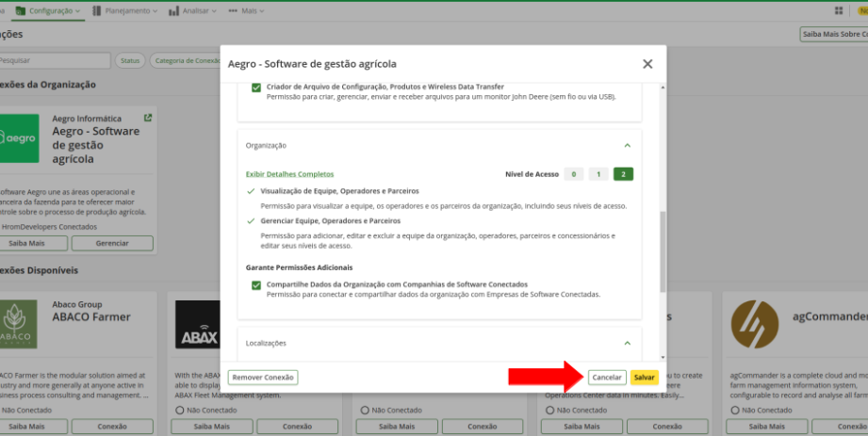Uncheck Criador de Arquivo de Configuração checkbox
This screenshot has height=436, width=868.
256,88
